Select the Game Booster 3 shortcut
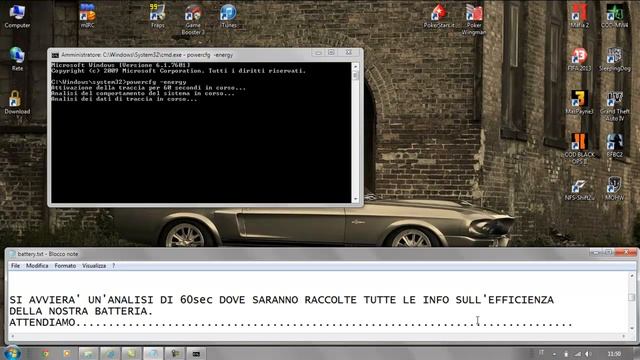This screenshot has width=640, height=360. point(193,20)
